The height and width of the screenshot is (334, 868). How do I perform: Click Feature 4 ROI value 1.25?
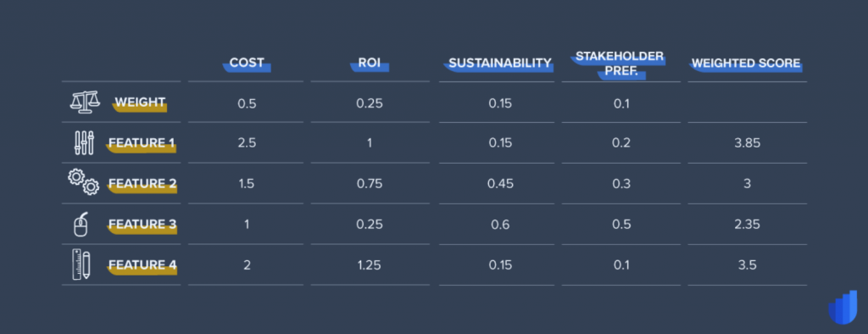pyautogui.click(x=370, y=265)
